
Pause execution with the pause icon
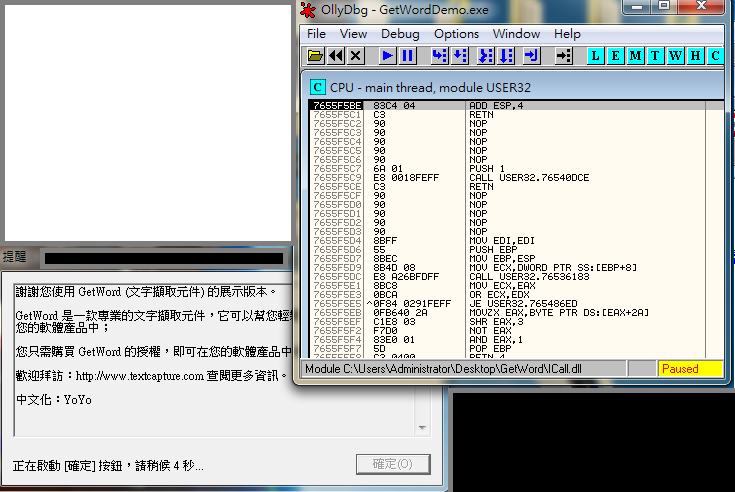point(407,56)
